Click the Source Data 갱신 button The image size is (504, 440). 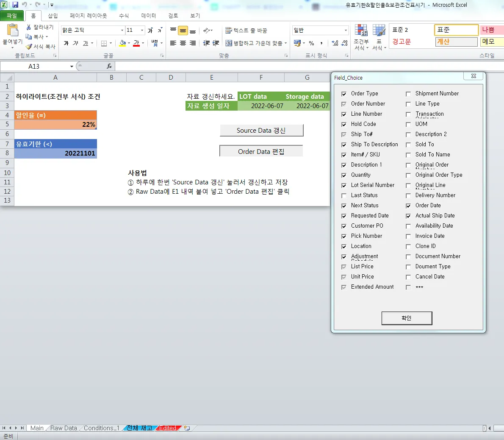[261, 131]
